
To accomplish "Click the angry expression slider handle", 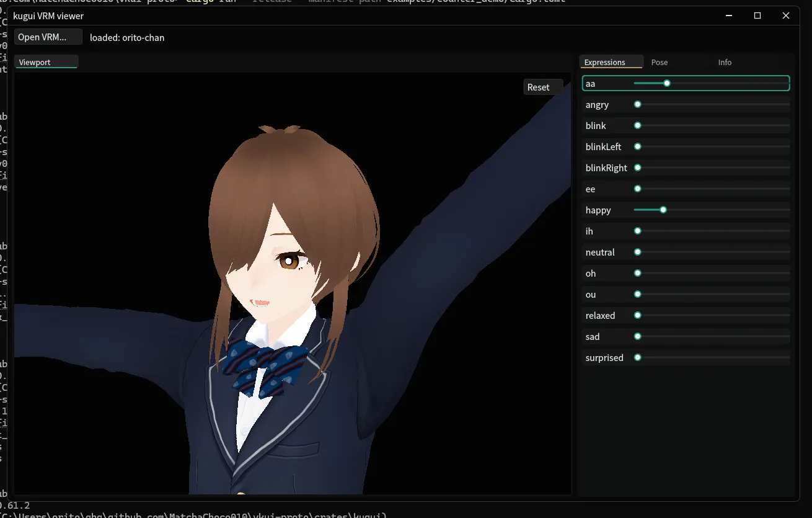I will point(637,105).
